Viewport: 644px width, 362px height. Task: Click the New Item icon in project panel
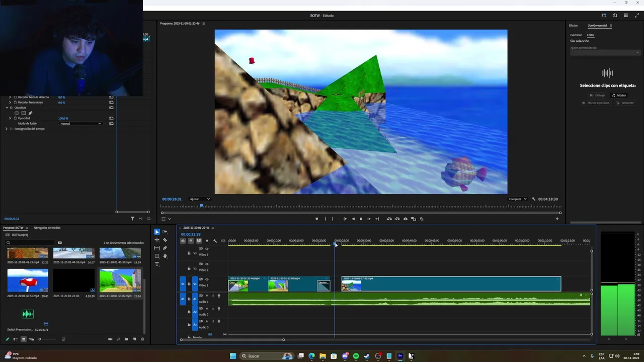click(x=134, y=339)
